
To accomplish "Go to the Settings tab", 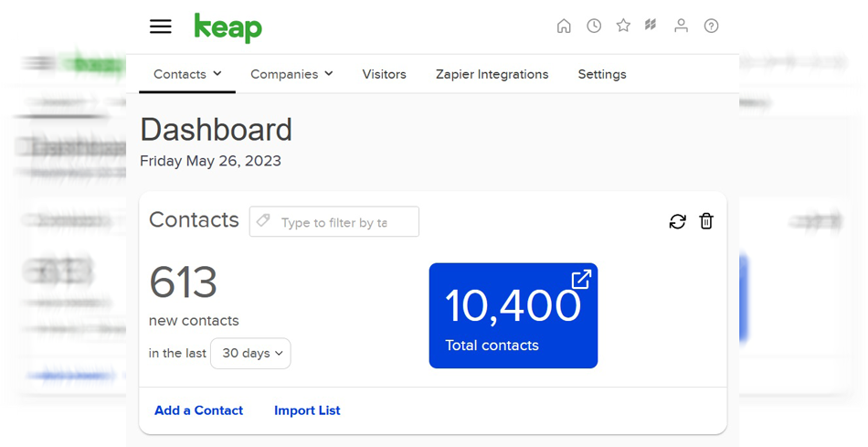I will click(602, 74).
